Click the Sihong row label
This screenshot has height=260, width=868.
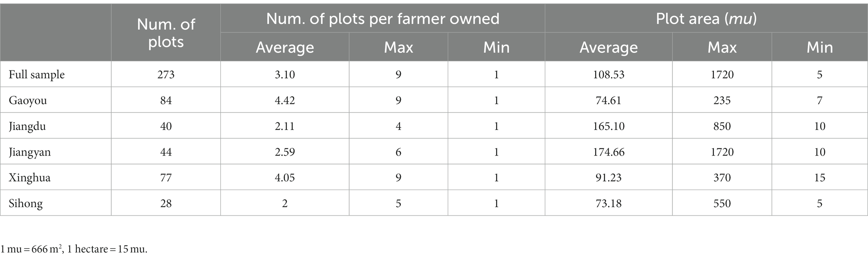(x=26, y=204)
